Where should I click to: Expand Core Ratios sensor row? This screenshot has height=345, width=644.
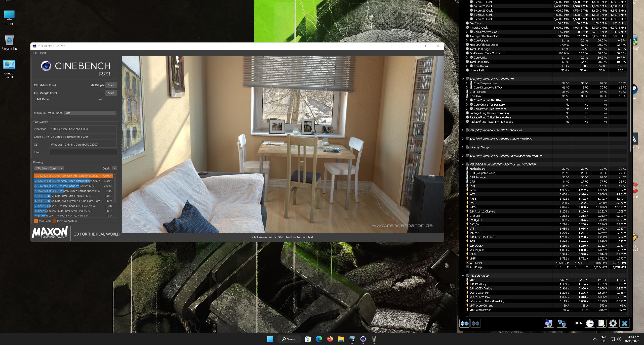pyautogui.click(x=467, y=66)
